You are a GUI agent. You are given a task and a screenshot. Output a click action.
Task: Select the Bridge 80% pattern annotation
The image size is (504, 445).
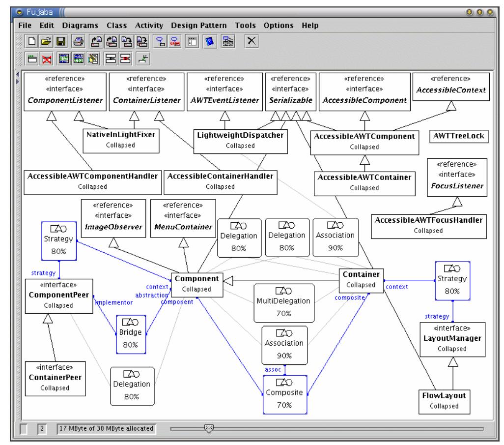pyautogui.click(x=131, y=334)
